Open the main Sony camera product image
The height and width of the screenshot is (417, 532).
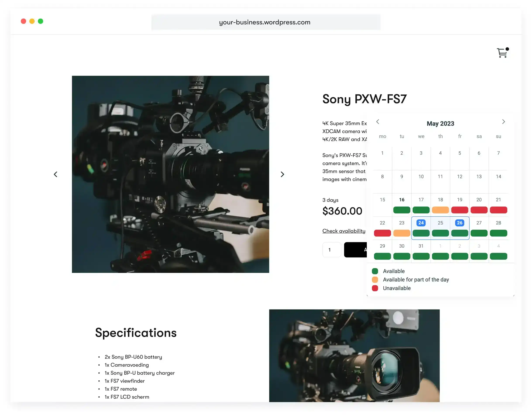point(170,174)
